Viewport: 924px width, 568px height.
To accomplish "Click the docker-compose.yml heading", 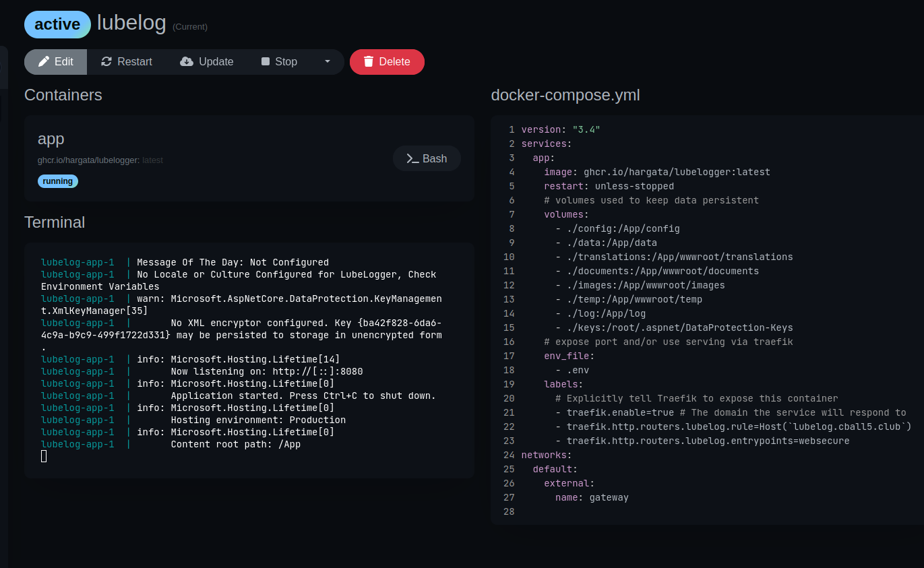I will [x=565, y=96].
